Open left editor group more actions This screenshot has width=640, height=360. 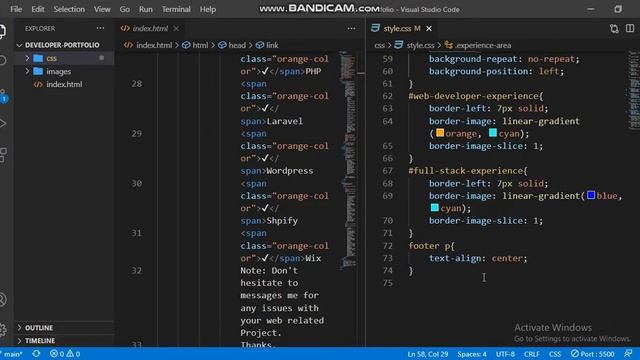(351, 28)
